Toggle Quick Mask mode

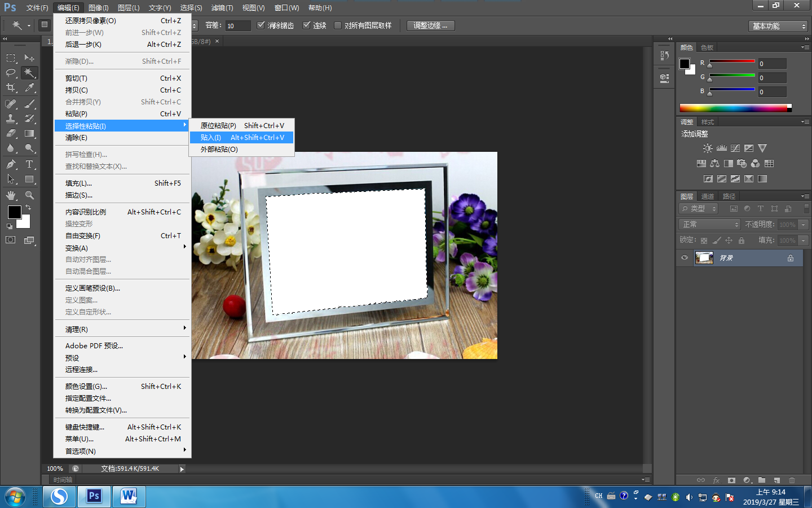tap(10, 240)
